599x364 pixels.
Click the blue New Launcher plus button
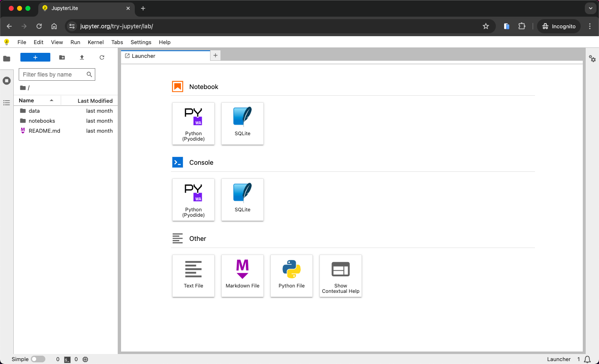coord(35,57)
